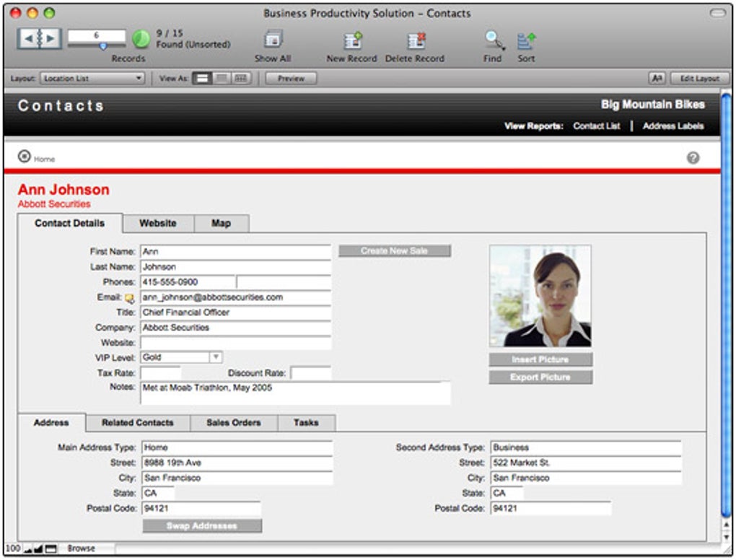The width and height of the screenshot is (736, 560).
Task: Click the Delete Record toolbar icon
Action: point(415,41)
